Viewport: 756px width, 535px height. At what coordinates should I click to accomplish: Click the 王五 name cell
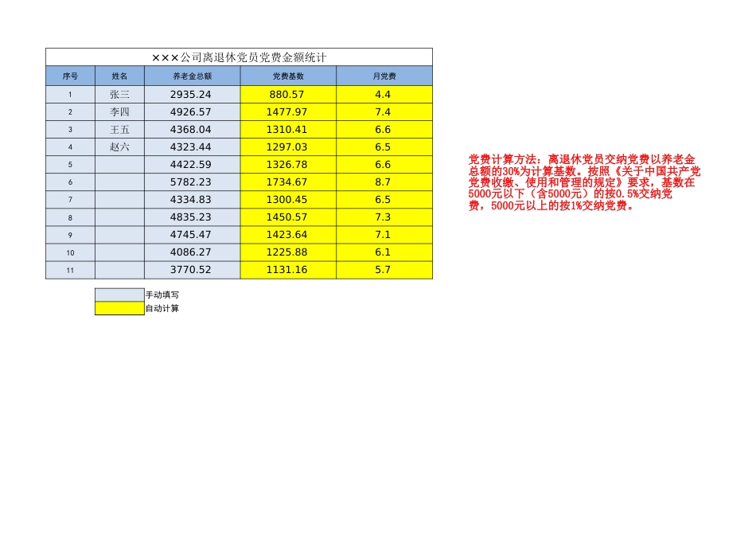click(118, 129)
